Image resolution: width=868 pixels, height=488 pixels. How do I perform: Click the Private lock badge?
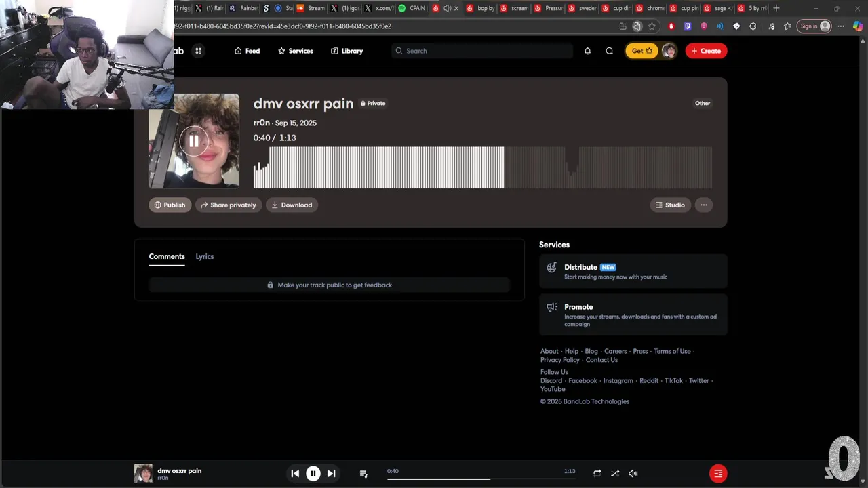pyautogui.click(x=373, y=104)
